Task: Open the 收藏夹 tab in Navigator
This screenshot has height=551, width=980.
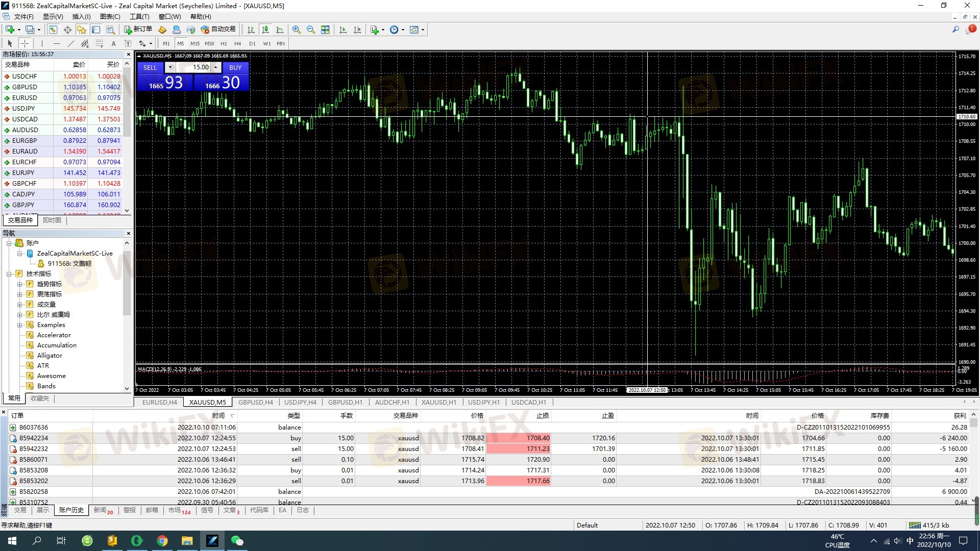Action: tap(40, 398)
